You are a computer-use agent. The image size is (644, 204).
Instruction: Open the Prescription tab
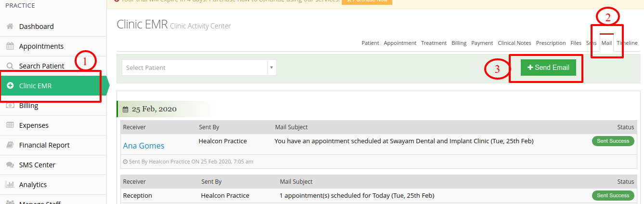[551, 43]
